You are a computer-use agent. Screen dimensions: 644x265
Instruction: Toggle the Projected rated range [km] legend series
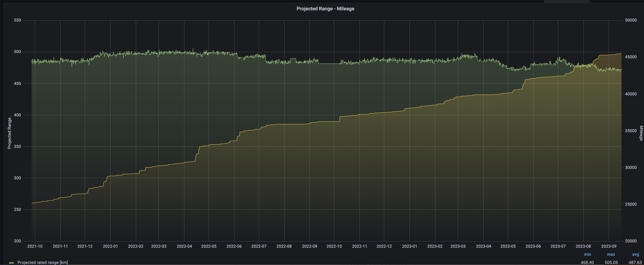(43, 263)
